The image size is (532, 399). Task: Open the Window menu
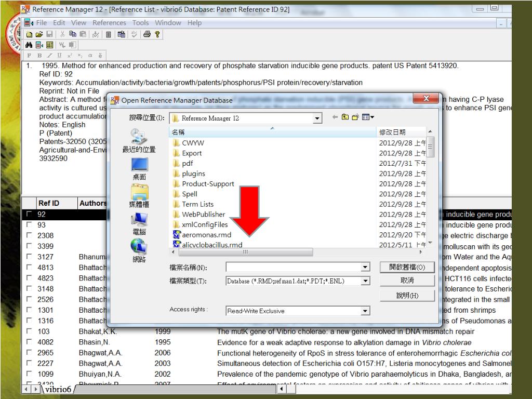[168, 23]
